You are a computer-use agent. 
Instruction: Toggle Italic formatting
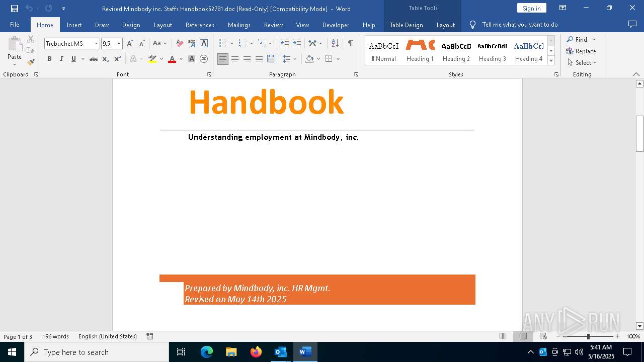click(61, 59)
